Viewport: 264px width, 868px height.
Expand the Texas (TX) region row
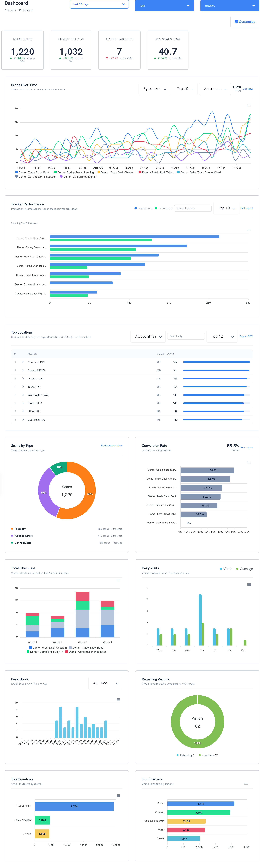(x=23, y=387)
